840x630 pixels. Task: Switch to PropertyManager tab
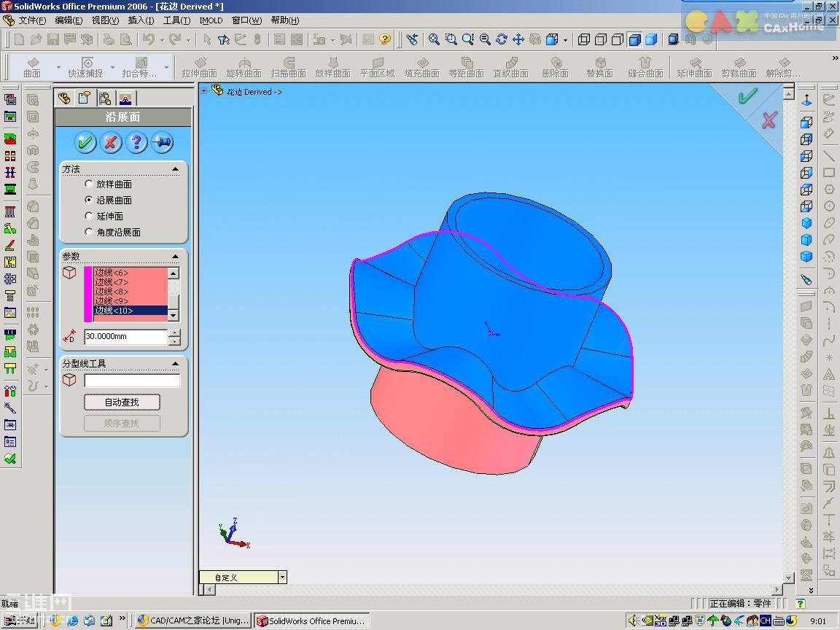85,98
